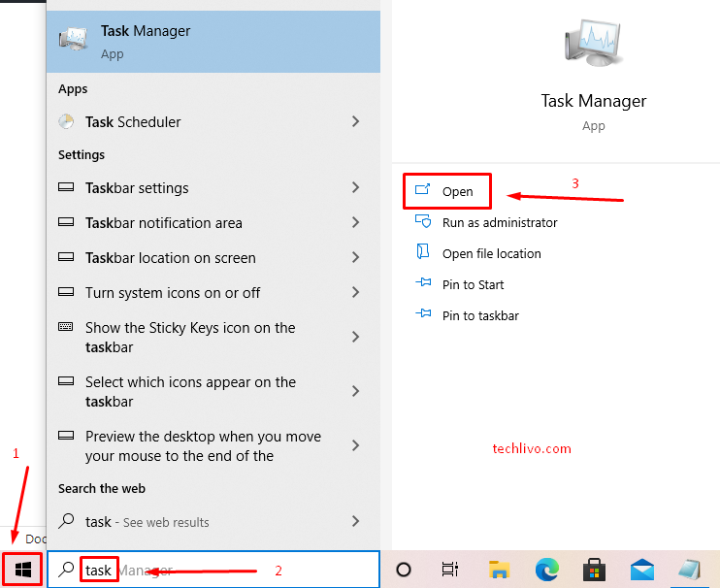Click large Task Manager icon in details pane
The width and height of the screenshot is (720, 588).
click(x=594, y=43)
